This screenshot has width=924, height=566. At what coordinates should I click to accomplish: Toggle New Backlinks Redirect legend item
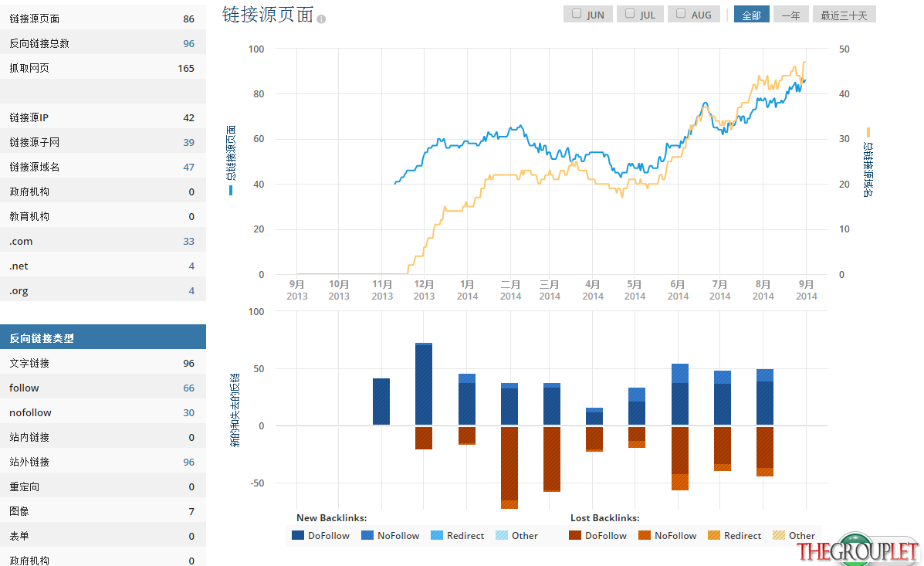pos(458,535)
